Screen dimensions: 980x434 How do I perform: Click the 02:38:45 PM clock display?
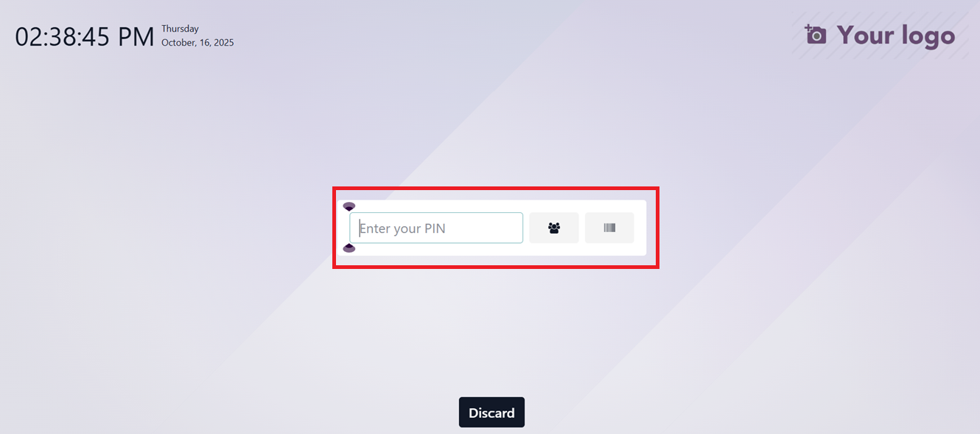(x=85, y=37)
